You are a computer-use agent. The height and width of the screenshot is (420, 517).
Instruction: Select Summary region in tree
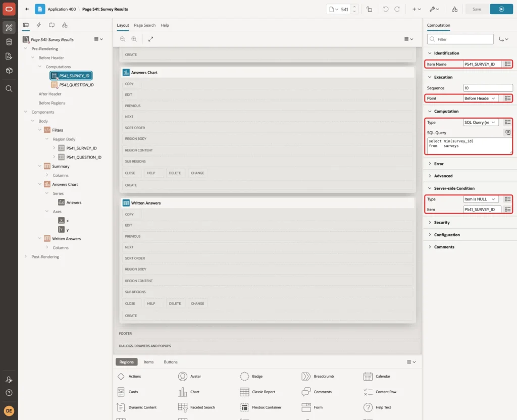(61, 166)
